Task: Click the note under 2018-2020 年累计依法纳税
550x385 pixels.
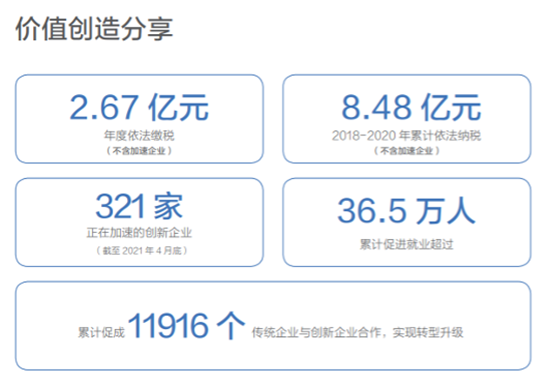Action: pyautogui.click(x=407, y=151)
